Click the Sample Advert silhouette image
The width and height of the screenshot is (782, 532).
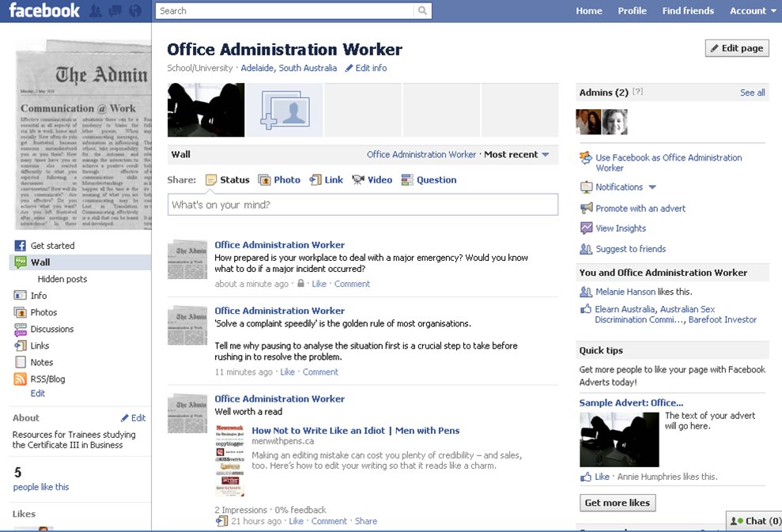point(619,440)
